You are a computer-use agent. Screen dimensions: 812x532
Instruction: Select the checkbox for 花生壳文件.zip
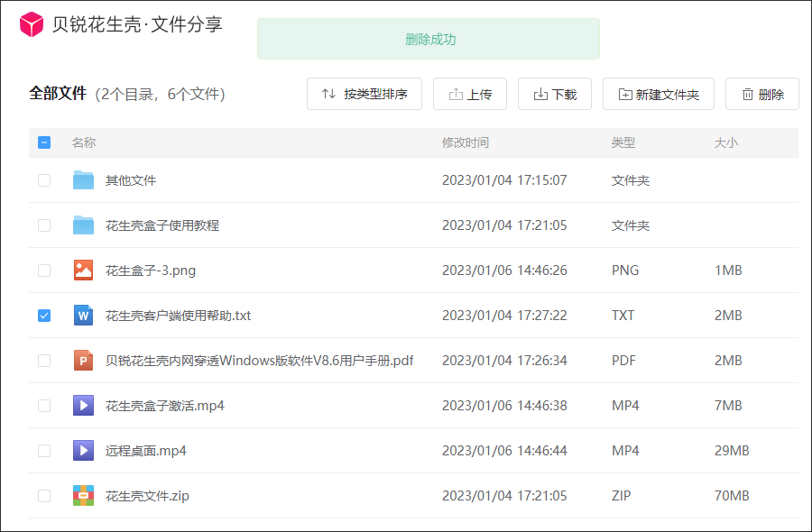coord(44,496)
